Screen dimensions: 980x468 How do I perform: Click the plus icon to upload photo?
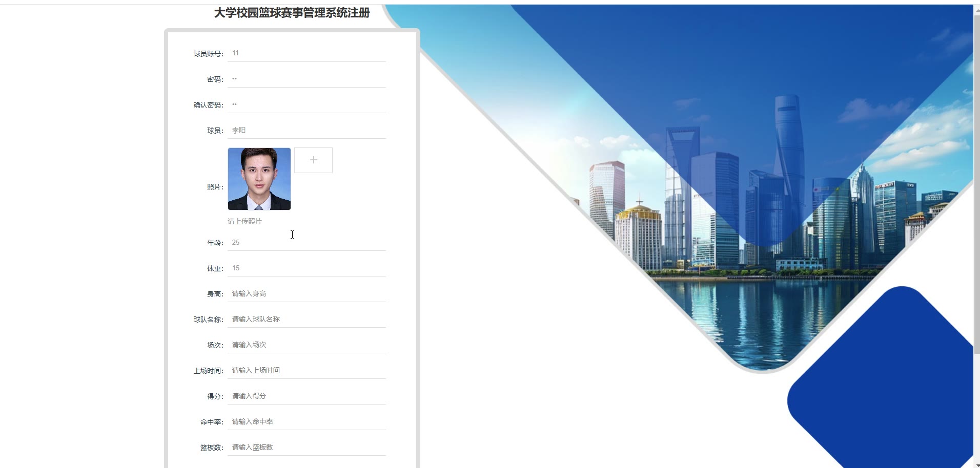(313, 160)
